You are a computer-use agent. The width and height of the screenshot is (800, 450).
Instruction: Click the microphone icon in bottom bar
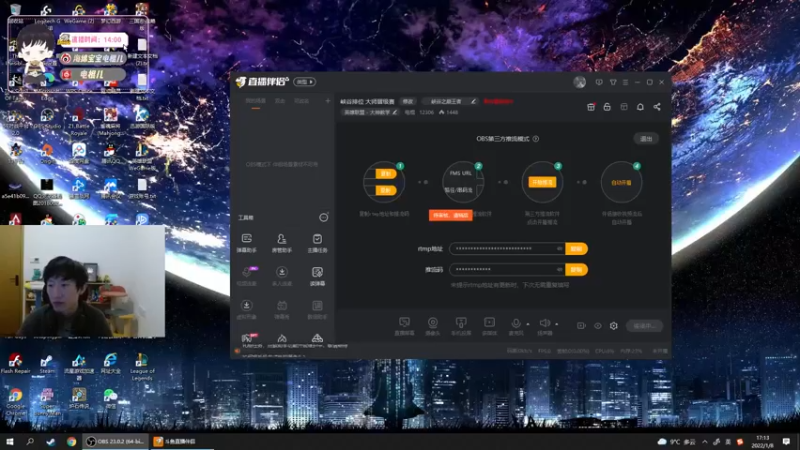click(516, 323)
